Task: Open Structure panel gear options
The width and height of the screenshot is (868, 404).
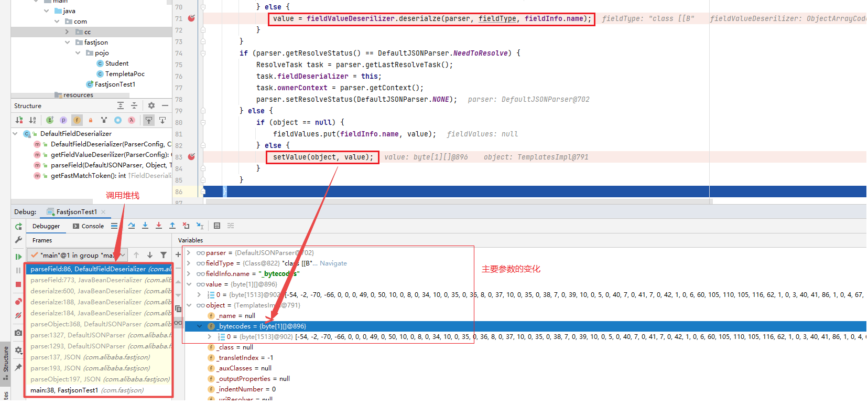Action: click(x=151, y=105)
